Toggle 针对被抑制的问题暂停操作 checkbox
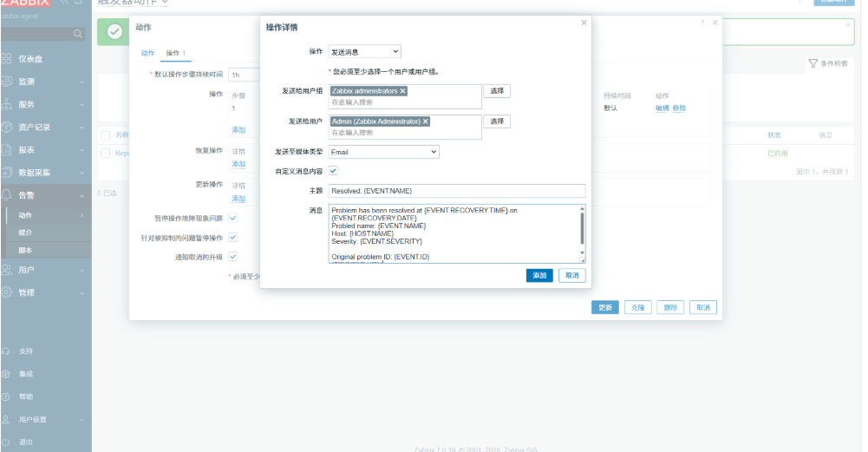 click(233, 238)
